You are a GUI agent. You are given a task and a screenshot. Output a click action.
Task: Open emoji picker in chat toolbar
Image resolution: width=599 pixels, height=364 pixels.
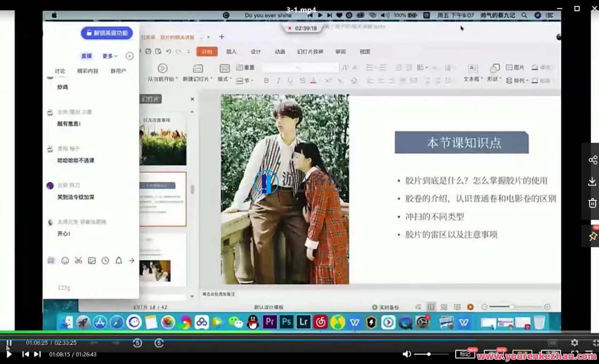(65, 260)
